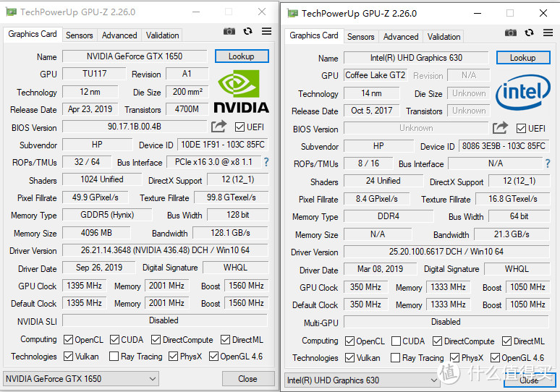Viewport: 560px width, 392px height.
Task: Toggle Ray Tracing checkbox in the GTX 1650 window
Action: 114,357
